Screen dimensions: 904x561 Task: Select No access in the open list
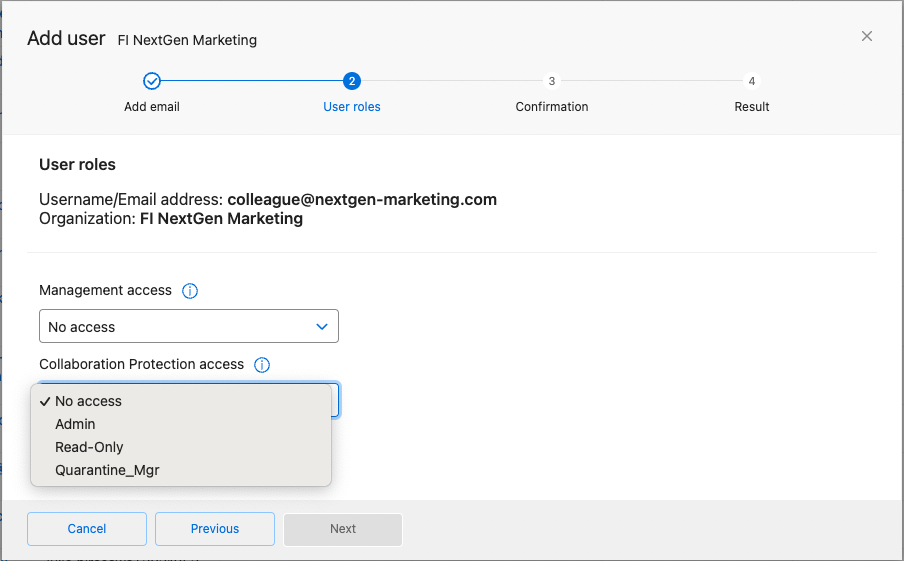tap(181, 401)
